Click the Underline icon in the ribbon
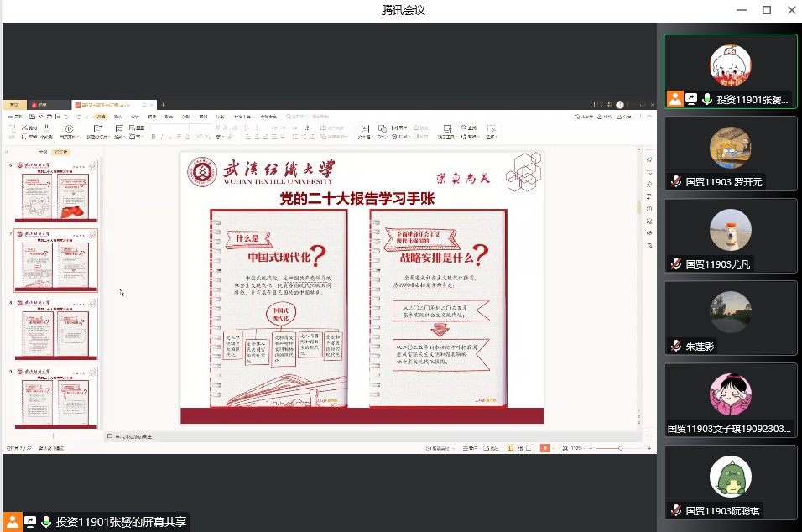Screen dimensions: 802x532 click(x=170, y=136)
